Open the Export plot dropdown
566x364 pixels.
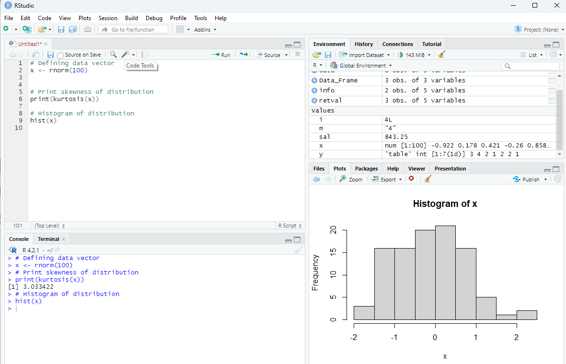click(x=387, y=179)
